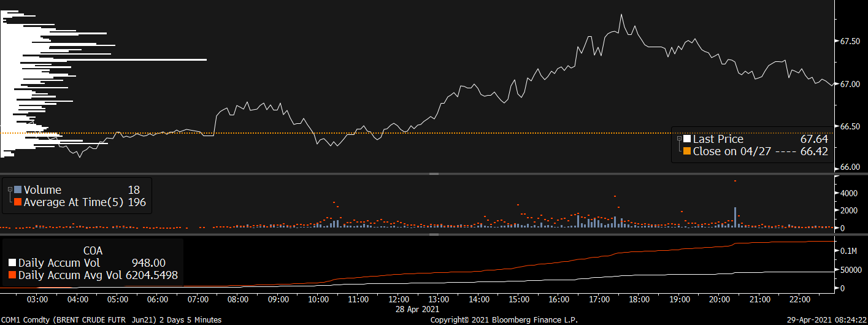The height and width of the screenshot is (325, 868).
Task: Click the 07:00 time axis label
Action: [x=198, y=300]
